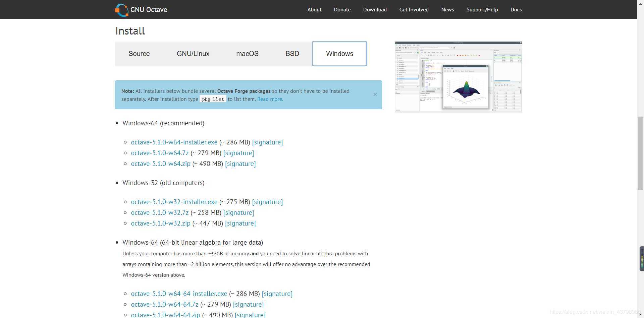
Task: Open the Support/Help navigation link
Action: tap(482, 9)
